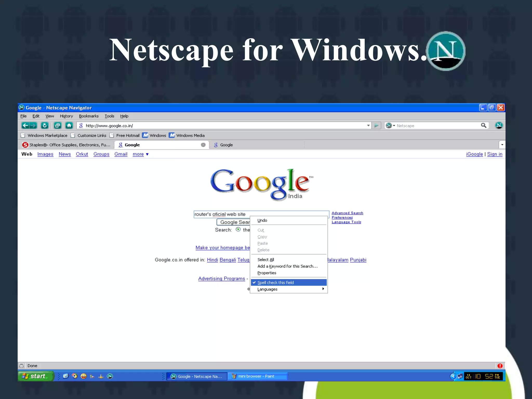Click the Netscape throbber logo icon

point(498,125)
